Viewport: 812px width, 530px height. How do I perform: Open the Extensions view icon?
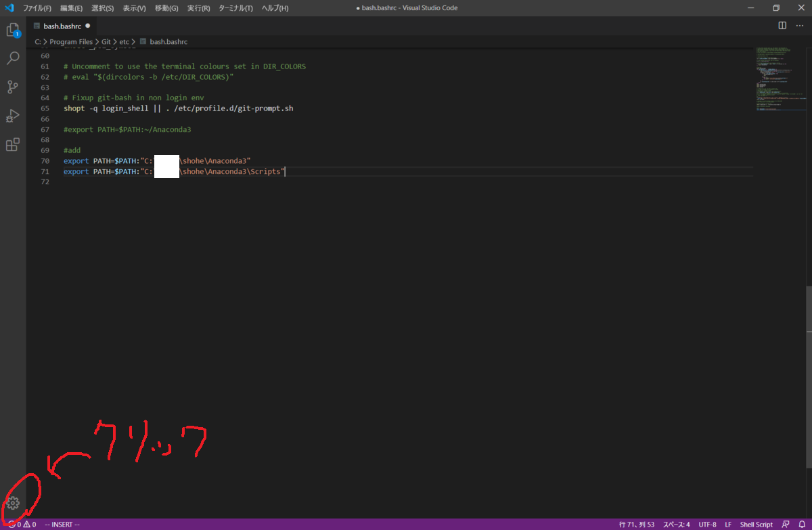click(13, 144)
